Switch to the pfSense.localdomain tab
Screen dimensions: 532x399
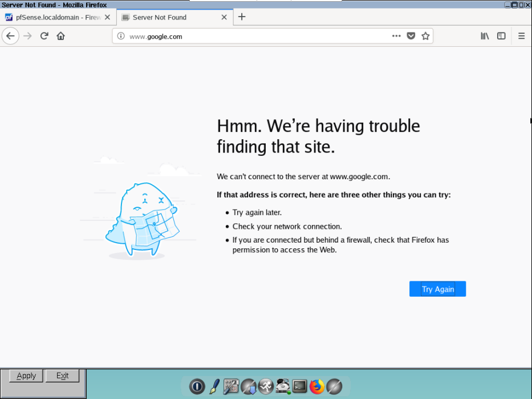pyautogui.click(x=58, y=17)
